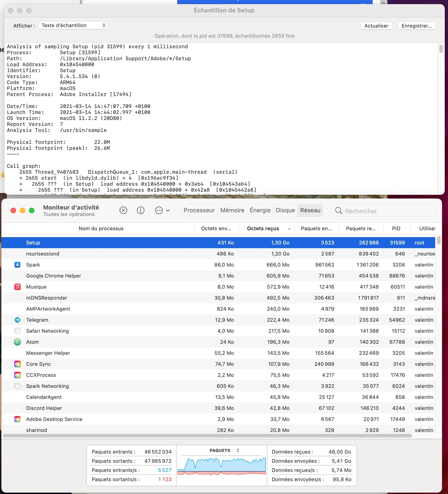Click the Spark app icon in list
This screenshot has width=448, height=494.
click(x=17, y=265)
